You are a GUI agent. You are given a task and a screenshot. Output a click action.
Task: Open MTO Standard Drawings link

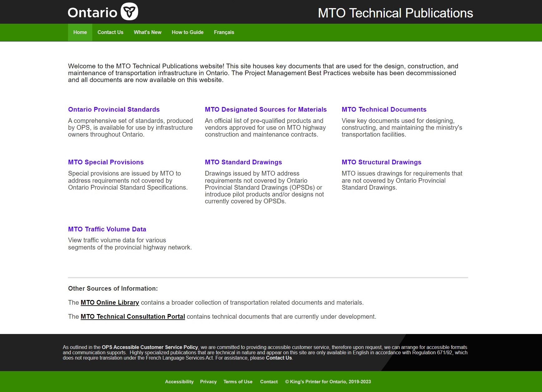click(243, 162)
